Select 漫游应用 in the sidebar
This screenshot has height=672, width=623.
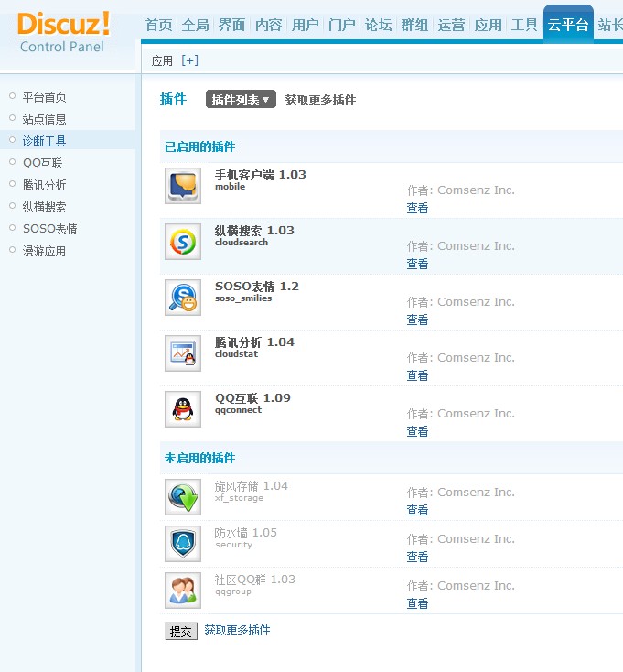click(x=44, y=251)
